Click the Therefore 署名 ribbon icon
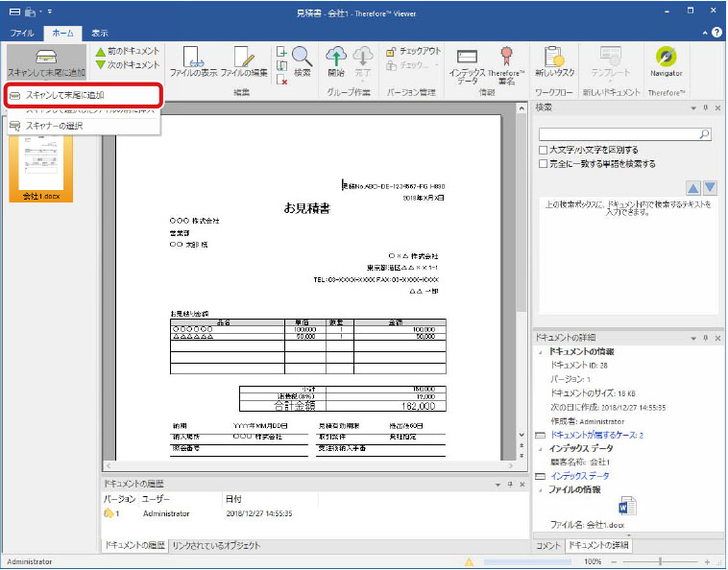728x570 pixels. [506, 61]
